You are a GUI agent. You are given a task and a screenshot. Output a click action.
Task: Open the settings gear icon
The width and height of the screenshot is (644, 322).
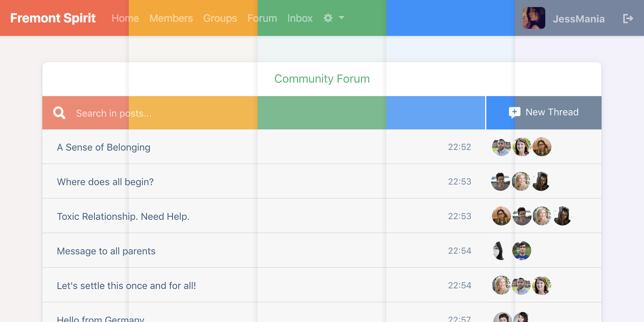pyautogui.click(x=328, y=18)
